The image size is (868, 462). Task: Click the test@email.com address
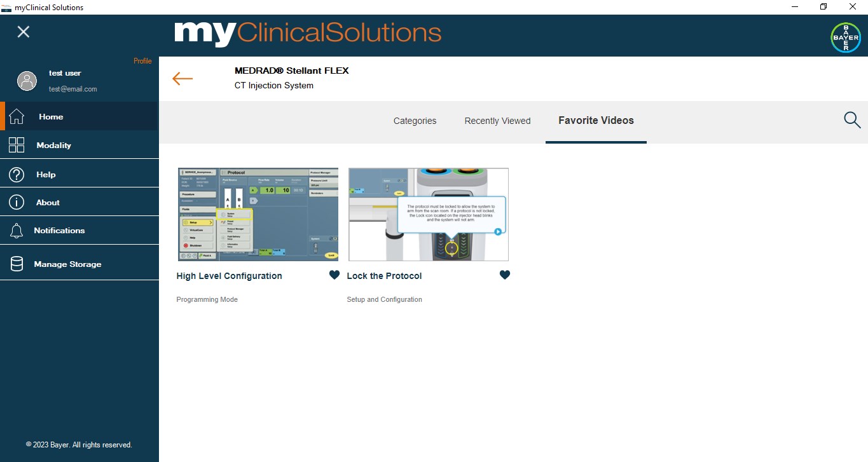pos(73,89)
